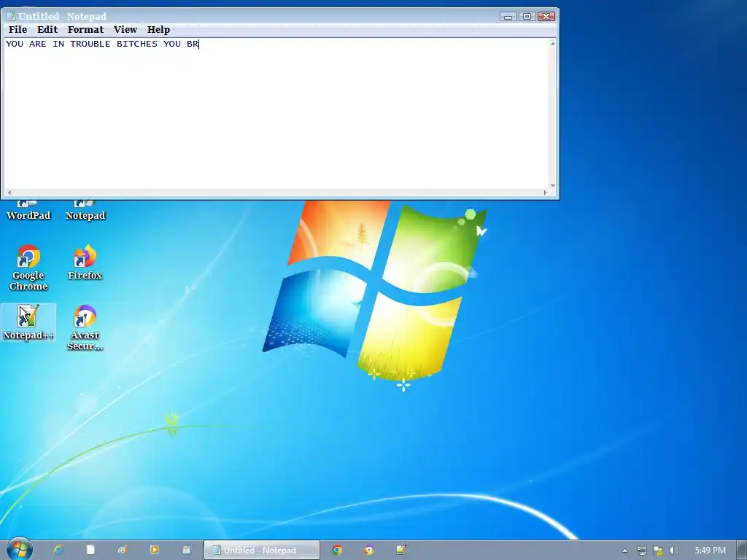
Task: Click the 5:49 PM system clock
Action: tap(710, 551)
